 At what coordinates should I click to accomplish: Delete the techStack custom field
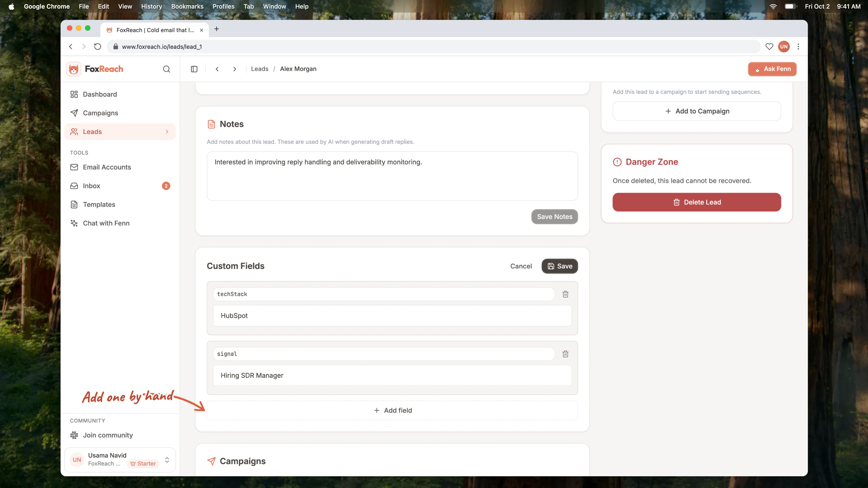565,294
